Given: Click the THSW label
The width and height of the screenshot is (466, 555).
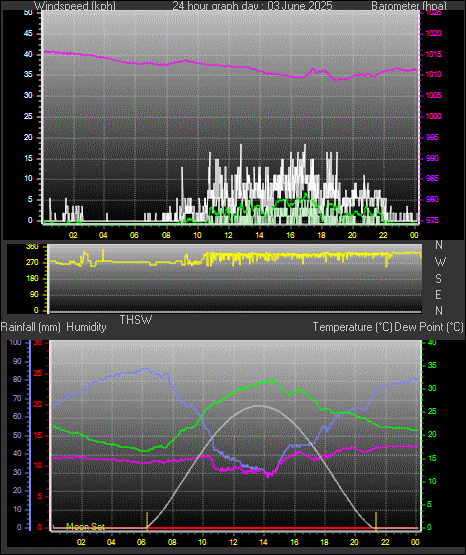Looking at the screenshot, I should pos(136,320).
